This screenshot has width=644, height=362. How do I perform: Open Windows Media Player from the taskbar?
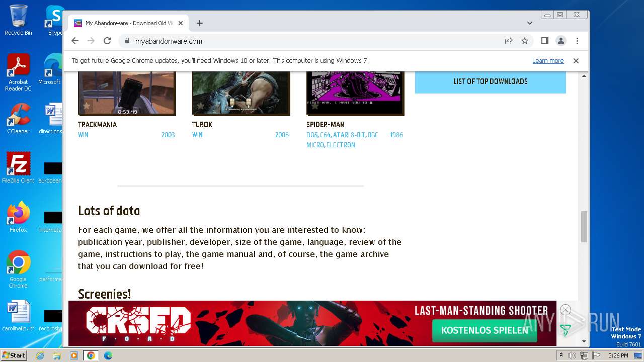pyautogui.click(x=74, y=355)
